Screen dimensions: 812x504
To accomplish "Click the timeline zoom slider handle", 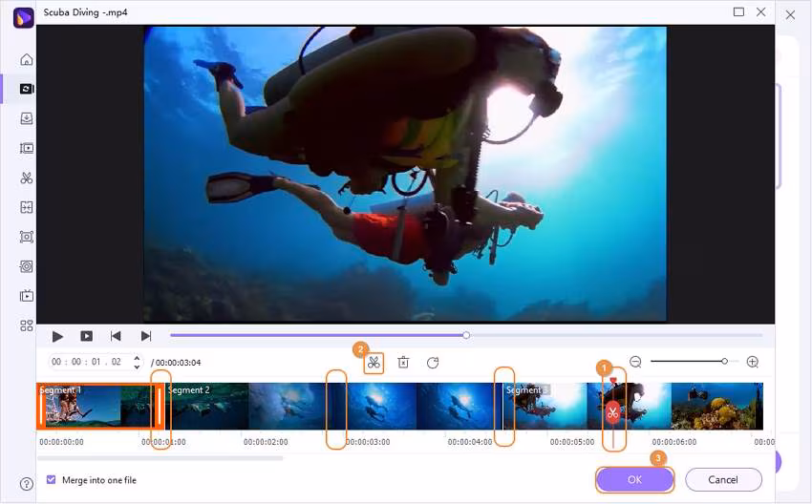I will pos(724,361).
